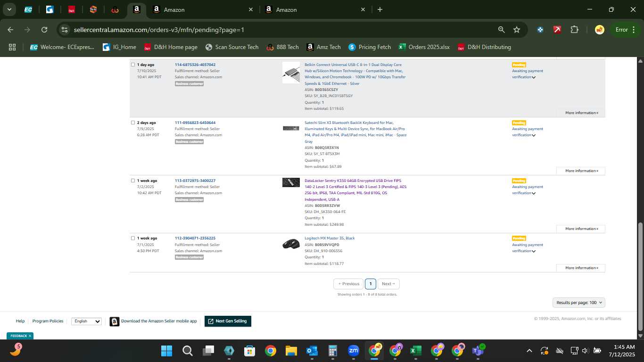The width and height of the screenshot is (644, 362).
Task: Go to the Next orders page
Action: point(388,284)
